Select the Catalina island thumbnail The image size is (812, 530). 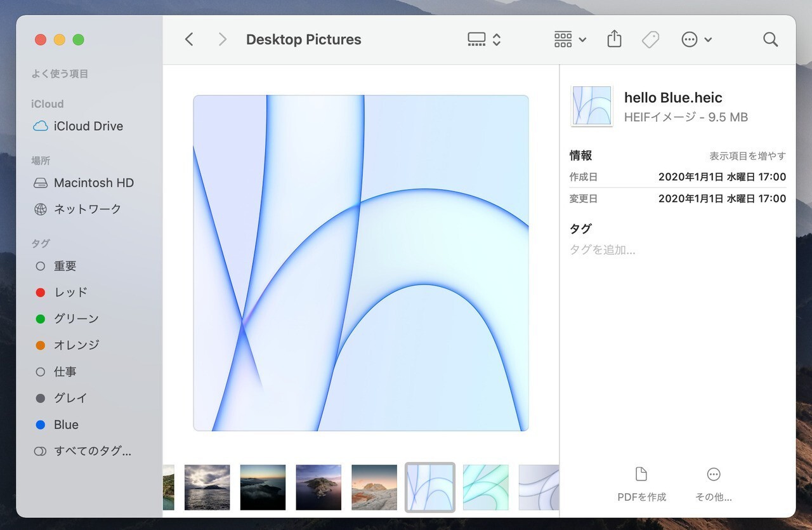pyautogui.click(x=318, y=487)
